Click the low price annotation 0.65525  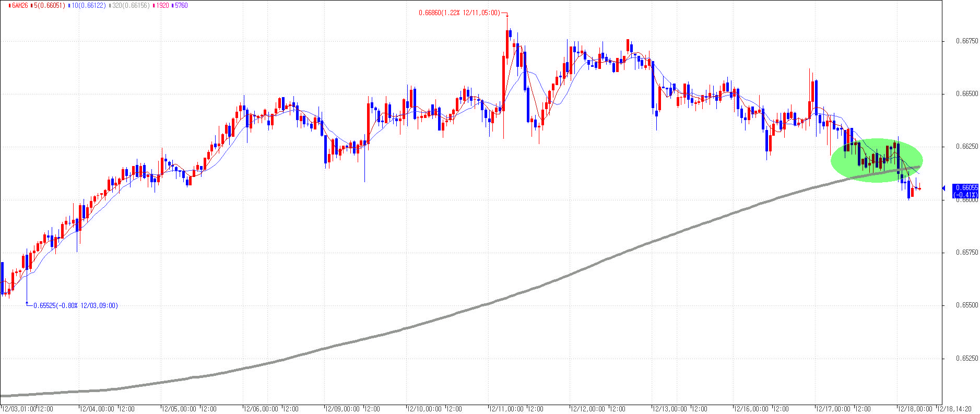(75, 306)
